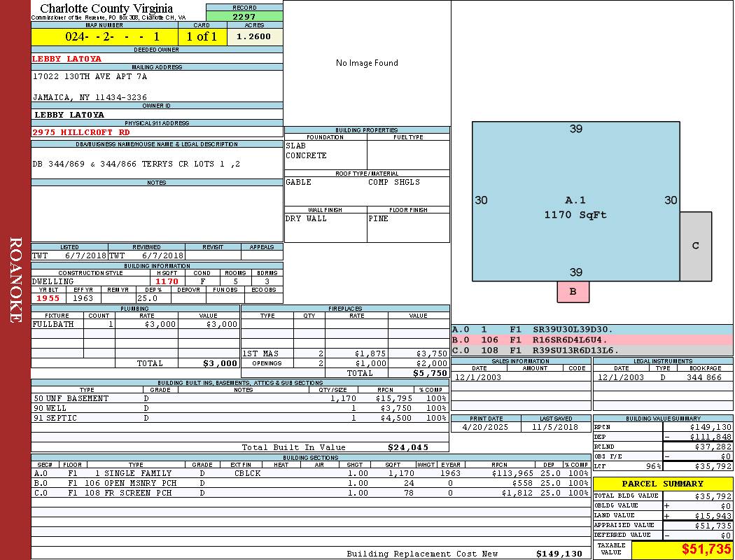Click floor finish PINE

click(378, 219)
